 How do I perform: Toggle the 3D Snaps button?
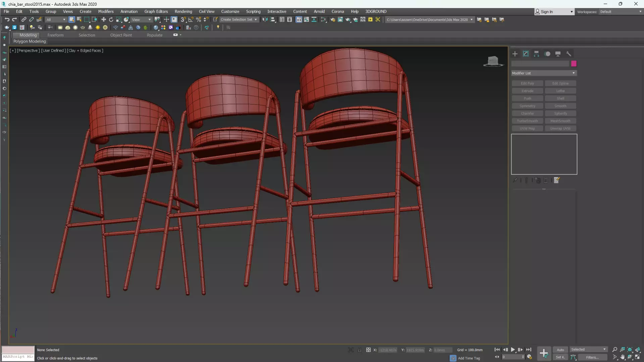183,19
